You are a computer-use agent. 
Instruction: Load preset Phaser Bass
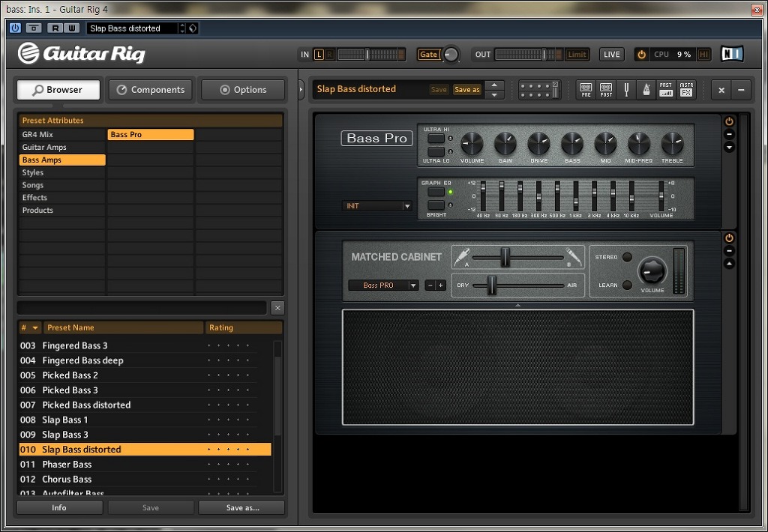tap(145, 465)
